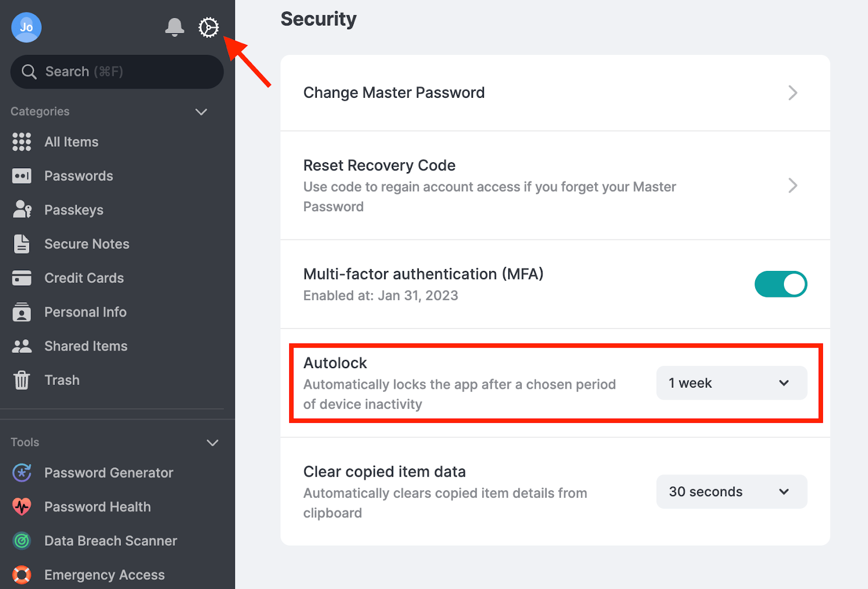The width and height of the screenshot is (868, 589).
Task: Select the Password Health tool
Action: click(x=97, y=506)
